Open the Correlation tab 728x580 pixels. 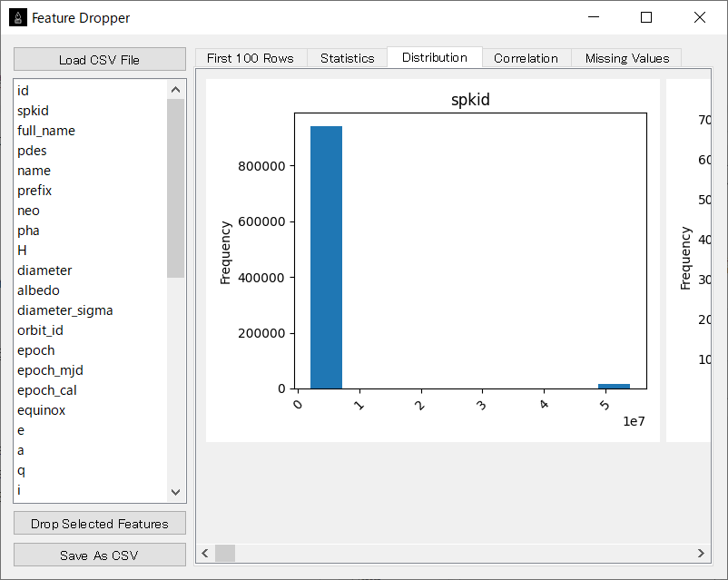(x=526, y=58)
